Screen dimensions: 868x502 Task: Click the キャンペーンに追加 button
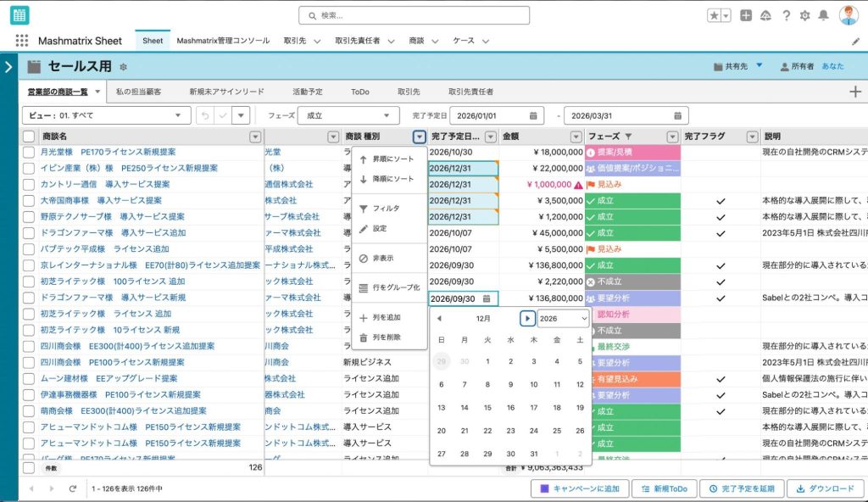(580, 488)
